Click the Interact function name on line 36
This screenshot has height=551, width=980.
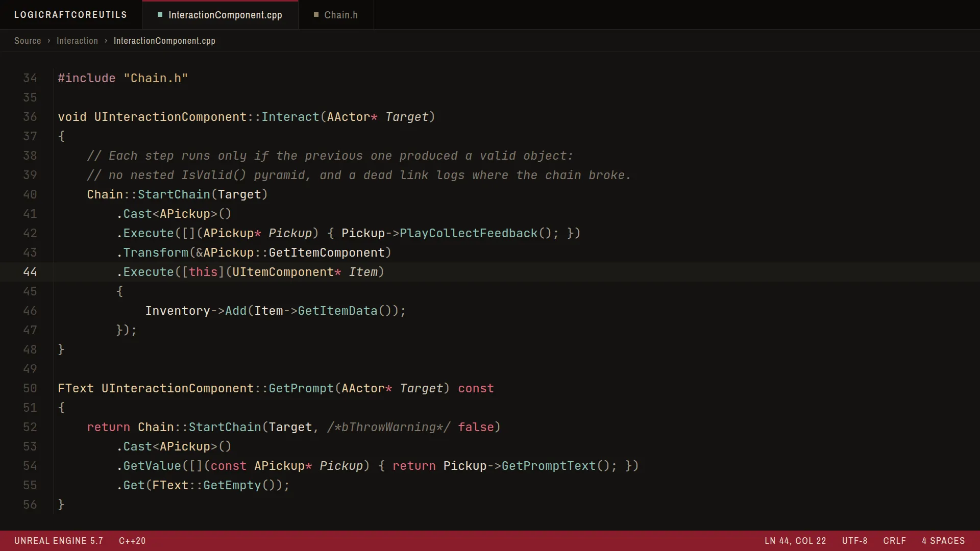click(290, 117)
